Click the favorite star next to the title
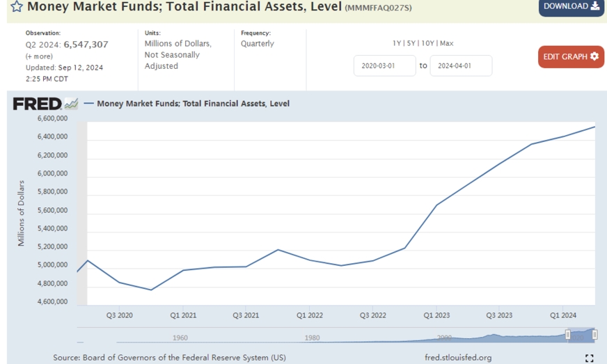This screenshot has height=364, width=607. (x=17, y=7)
